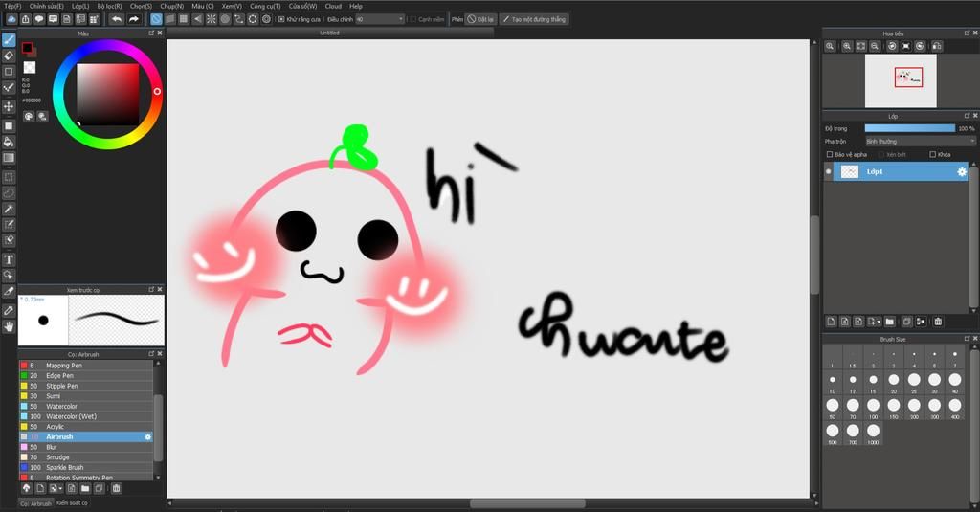Select the Watercolor (Wet) brush
980x512 pixels.
[85, 416]
